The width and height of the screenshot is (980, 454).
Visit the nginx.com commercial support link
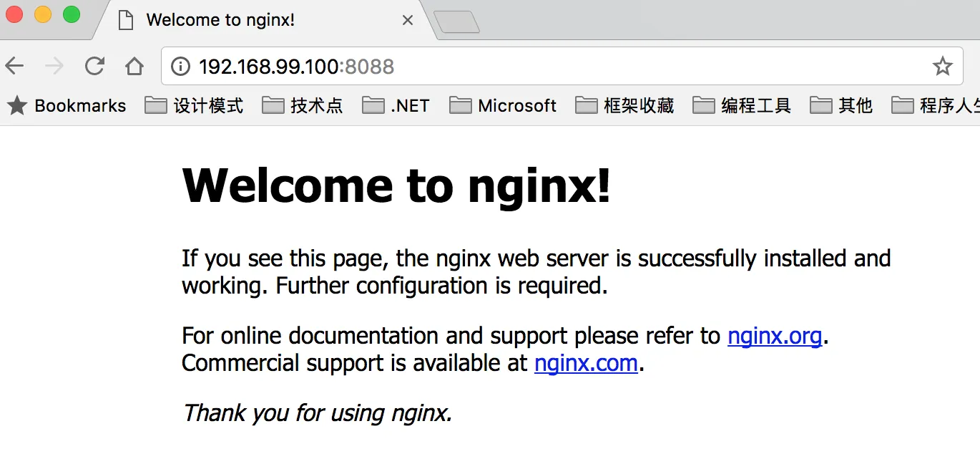(x=586, y=363)
